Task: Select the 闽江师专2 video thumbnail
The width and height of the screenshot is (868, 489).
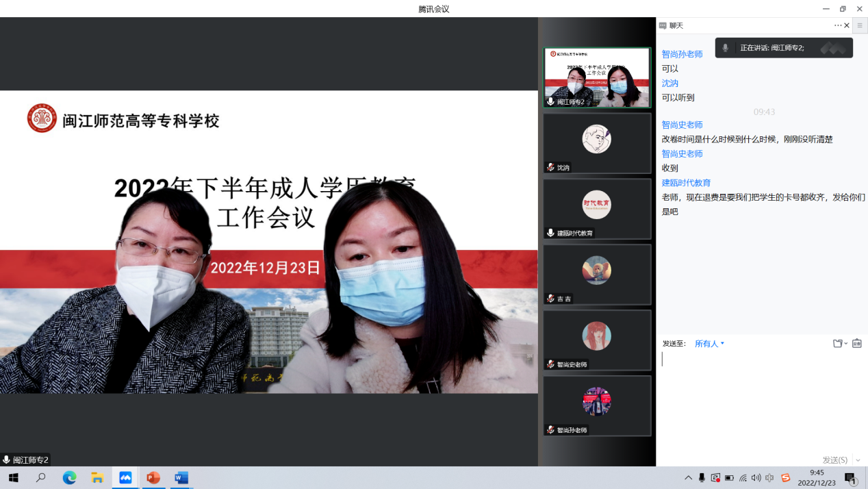Action: [x=596, y=77]
